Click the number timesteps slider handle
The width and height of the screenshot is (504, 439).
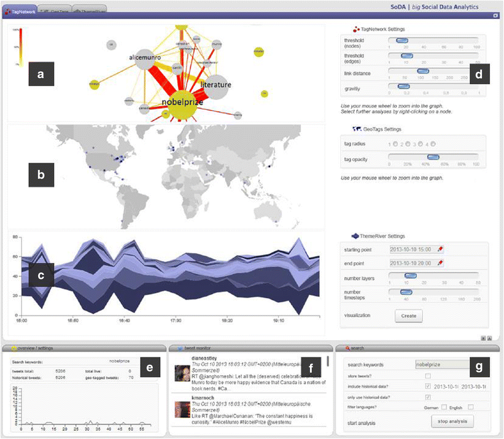[406, 292]
